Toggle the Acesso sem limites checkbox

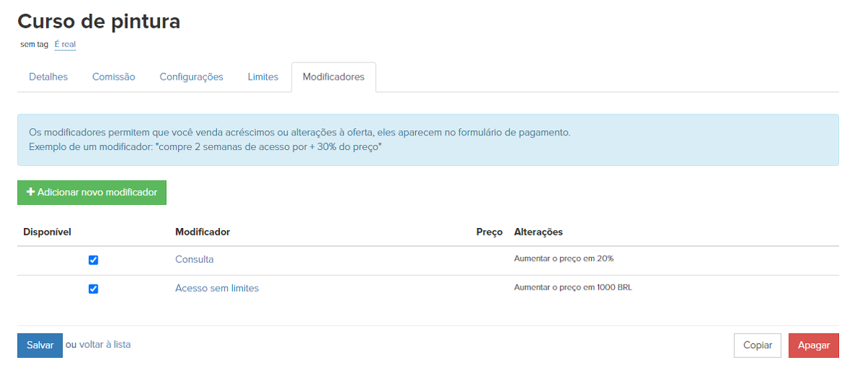(93, 289)
